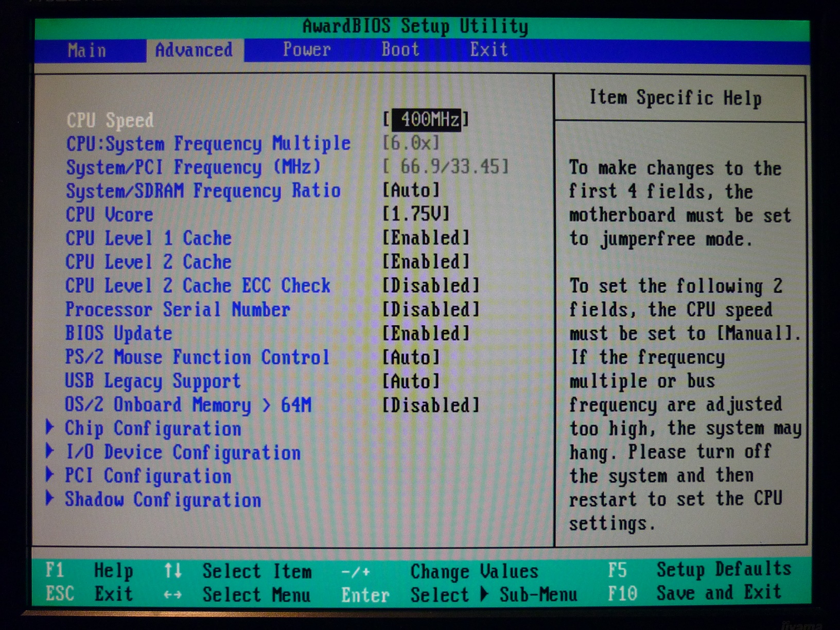Image resolution: width=840 pixels, height=630 pixels.
Task: Click the CPU Speed label
Action: 110,120
